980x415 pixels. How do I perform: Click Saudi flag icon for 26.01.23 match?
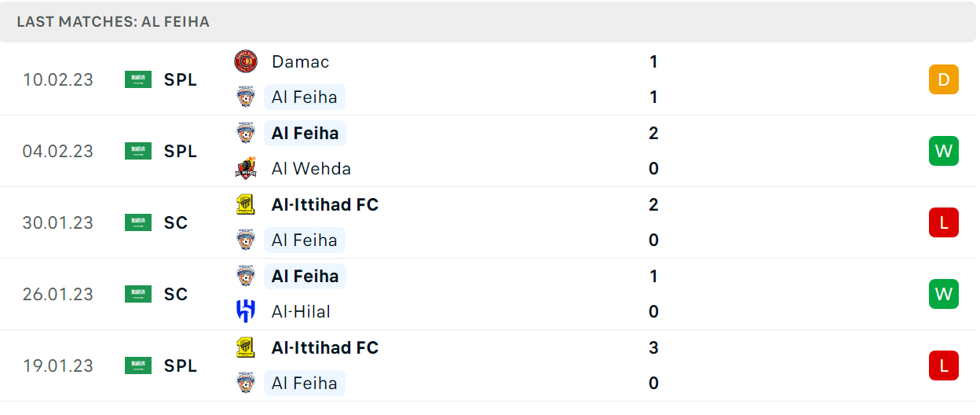[x=138, y=294]
